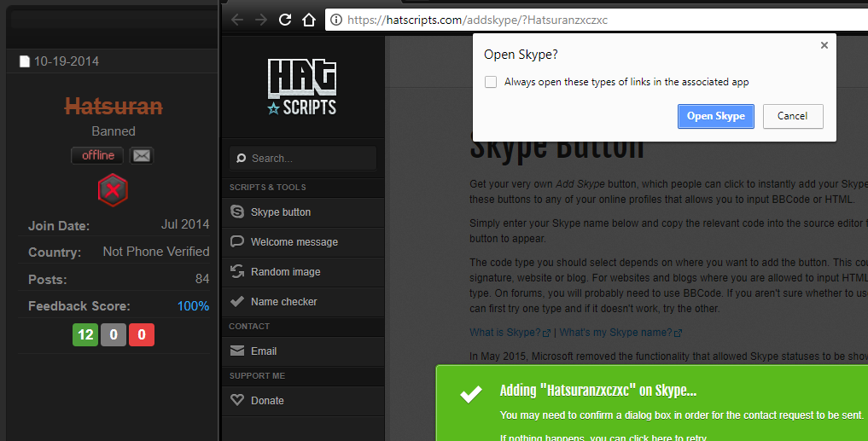Reload the page with refresh icon
Screen dimensions: 868x441
coord(285,20)
